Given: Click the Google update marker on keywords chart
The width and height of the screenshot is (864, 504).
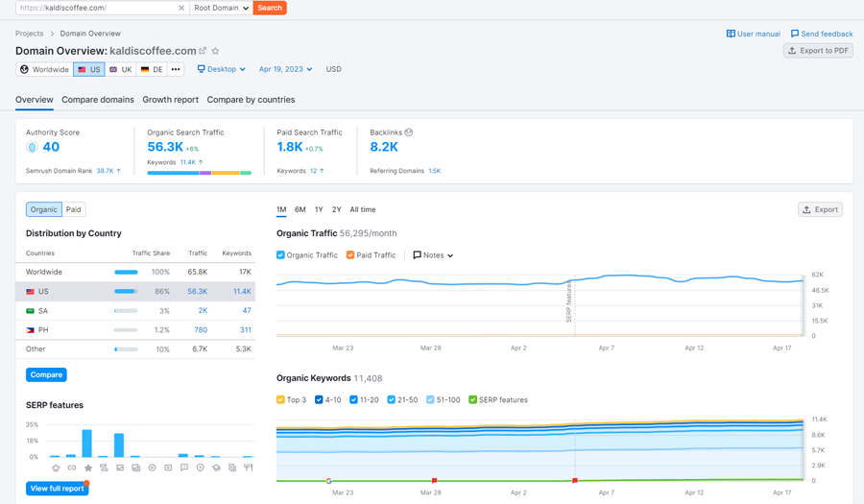Looking at the screenshot, I should [329, 481].
